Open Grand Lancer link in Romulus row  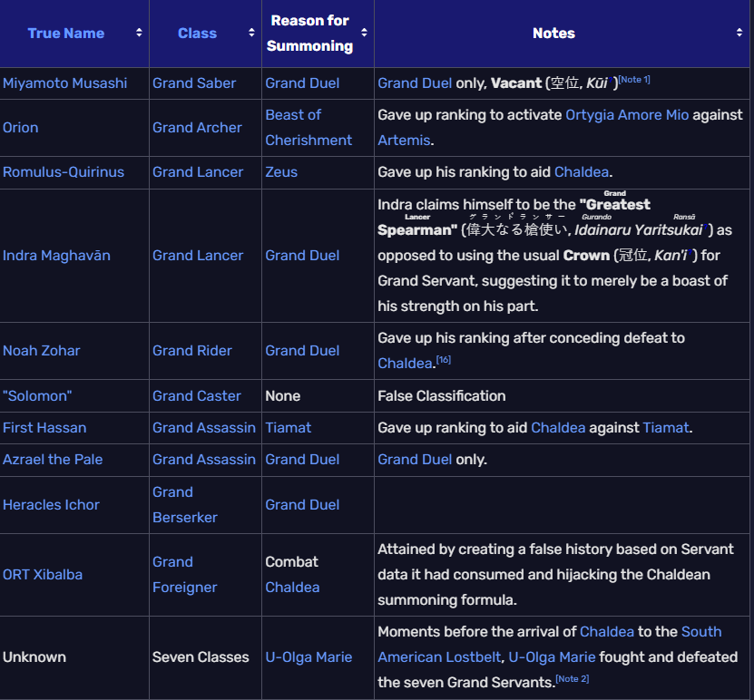point(198,172)
